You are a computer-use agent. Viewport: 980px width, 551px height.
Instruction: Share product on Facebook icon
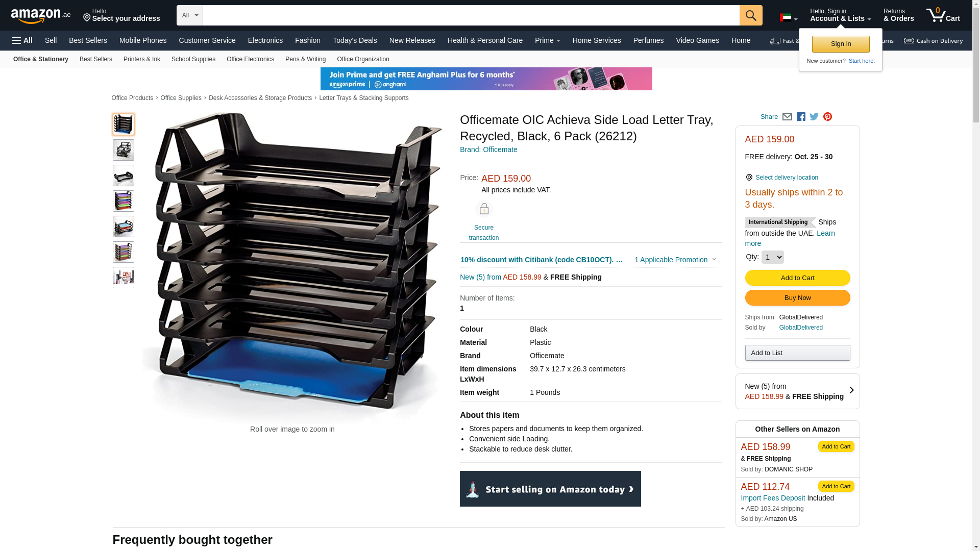(801, 117)
